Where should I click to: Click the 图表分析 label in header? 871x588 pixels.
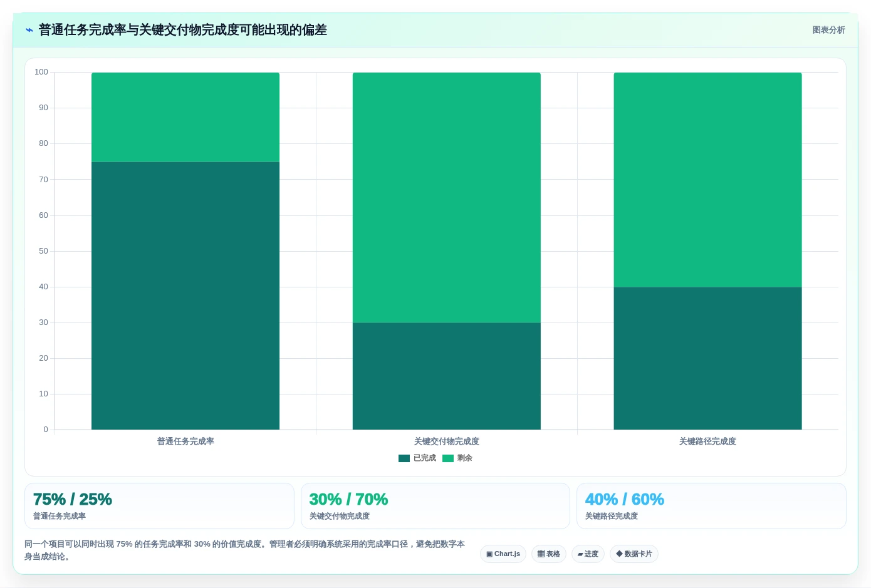point(828,30)
